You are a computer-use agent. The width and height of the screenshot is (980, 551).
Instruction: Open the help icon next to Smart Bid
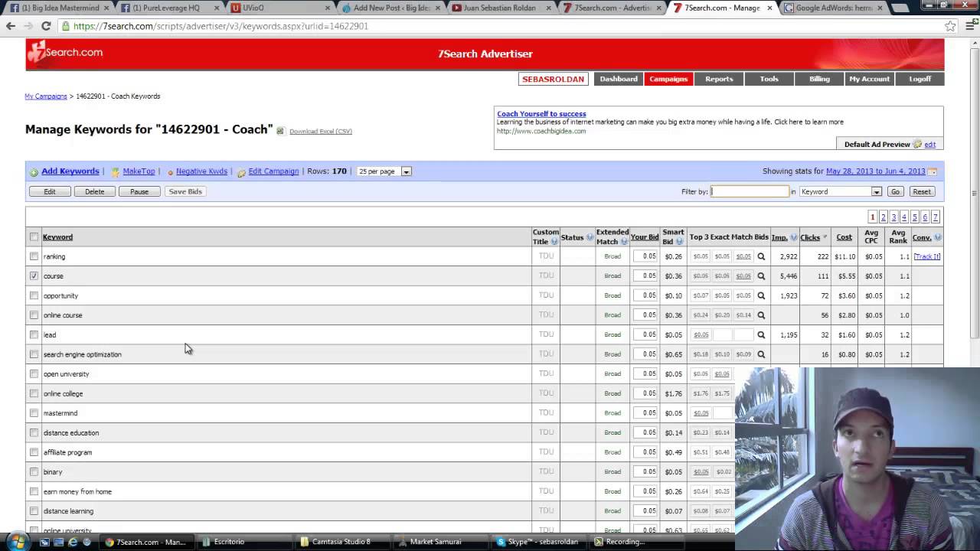point(679,242)
